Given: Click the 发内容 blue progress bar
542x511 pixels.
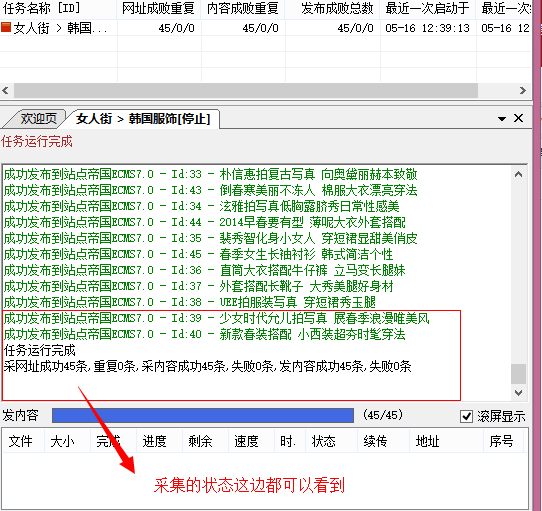Looking at the screenshot, I should tap(203, 416).
